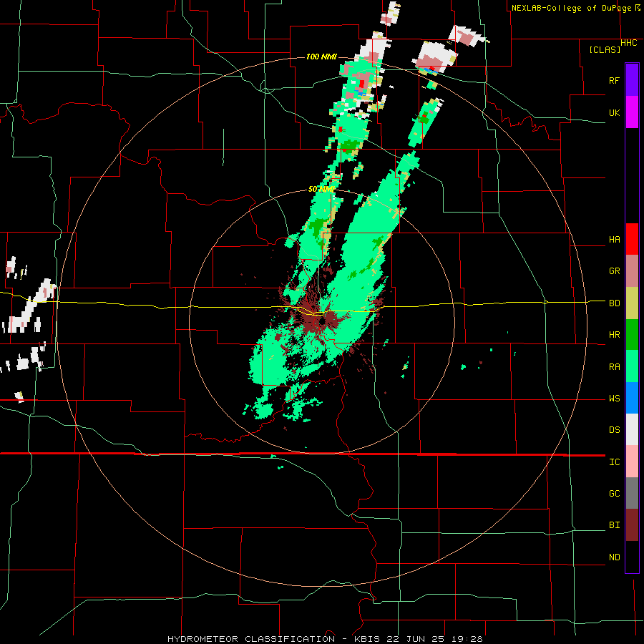This screenshot has width=644, height=644.
Task: Click the [CLAS] units label
Action: [605, 50]
